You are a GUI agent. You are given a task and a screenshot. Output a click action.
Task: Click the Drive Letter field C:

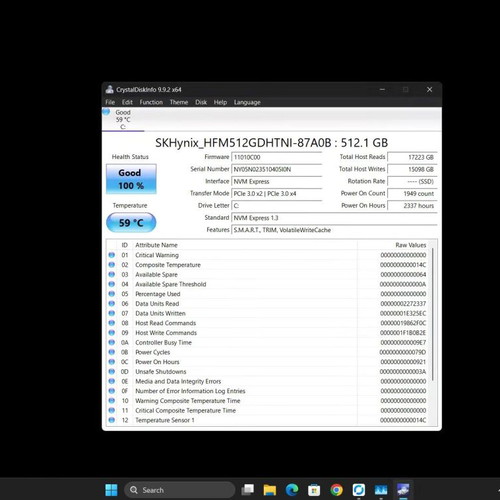(277, 206)
